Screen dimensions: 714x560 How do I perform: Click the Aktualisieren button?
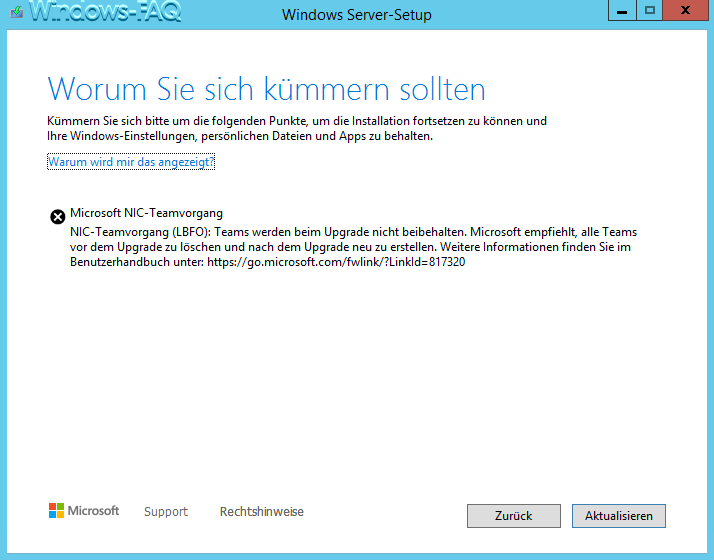tap(618, 516)
